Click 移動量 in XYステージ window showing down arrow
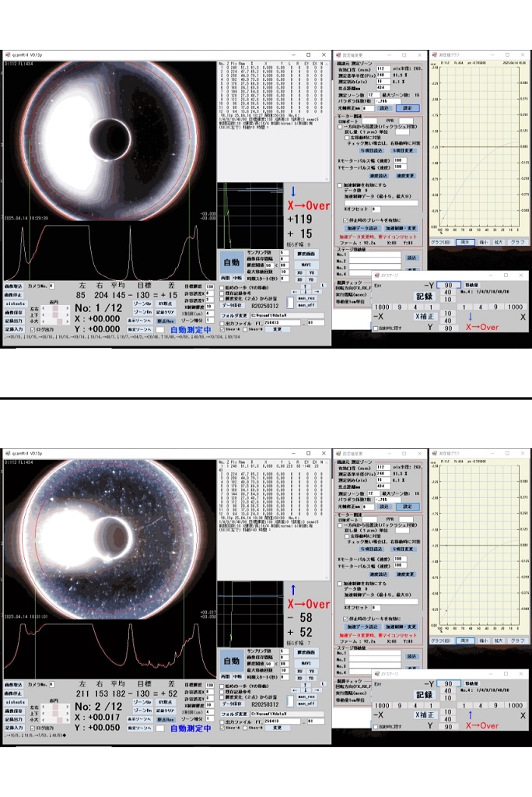Screen dimensions: 532x797 [x=471, y=285]
